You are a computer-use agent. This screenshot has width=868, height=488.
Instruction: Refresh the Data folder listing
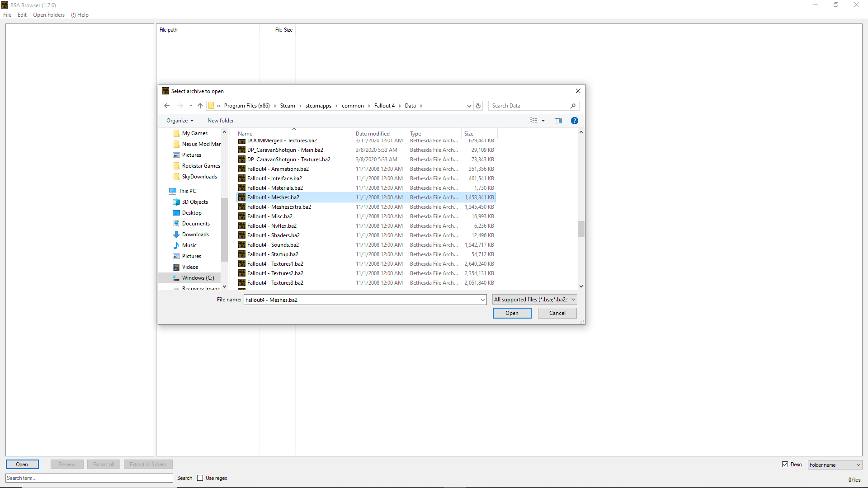[478, 106]
